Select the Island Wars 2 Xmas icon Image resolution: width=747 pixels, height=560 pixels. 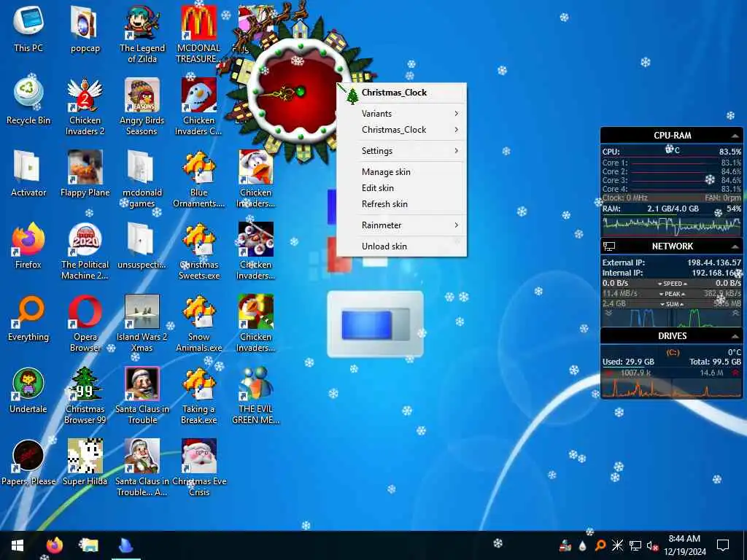point(142,323)
